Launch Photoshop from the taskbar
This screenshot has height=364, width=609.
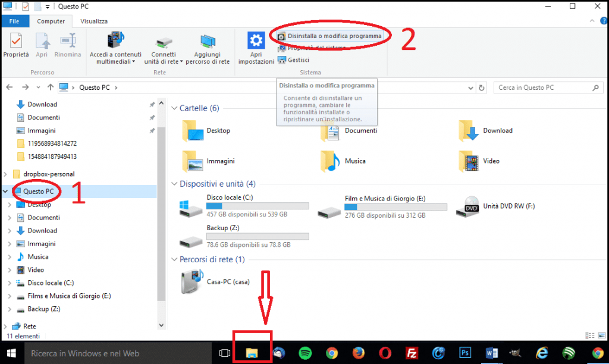465,352
